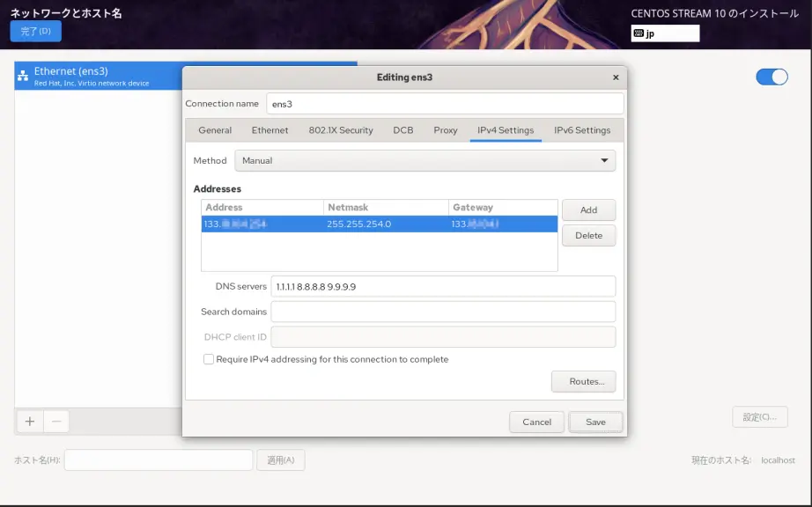
Task: Add a new network device with plus
Action: pos(30,422)
